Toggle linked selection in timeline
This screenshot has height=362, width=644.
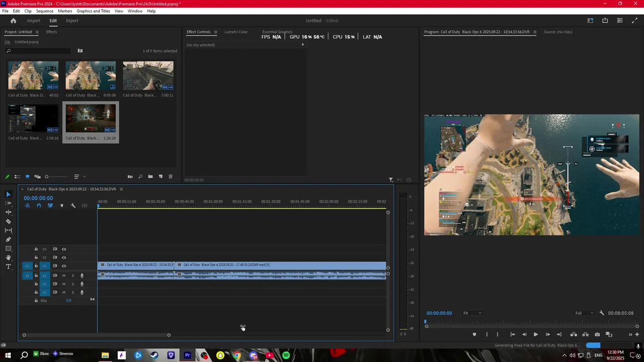[x=50, y=206]
